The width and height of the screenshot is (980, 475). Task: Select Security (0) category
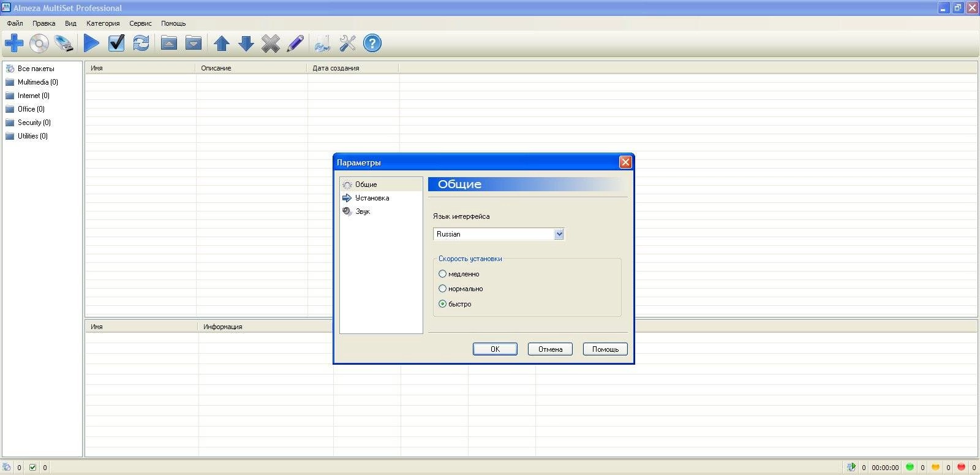coord(34,123)
